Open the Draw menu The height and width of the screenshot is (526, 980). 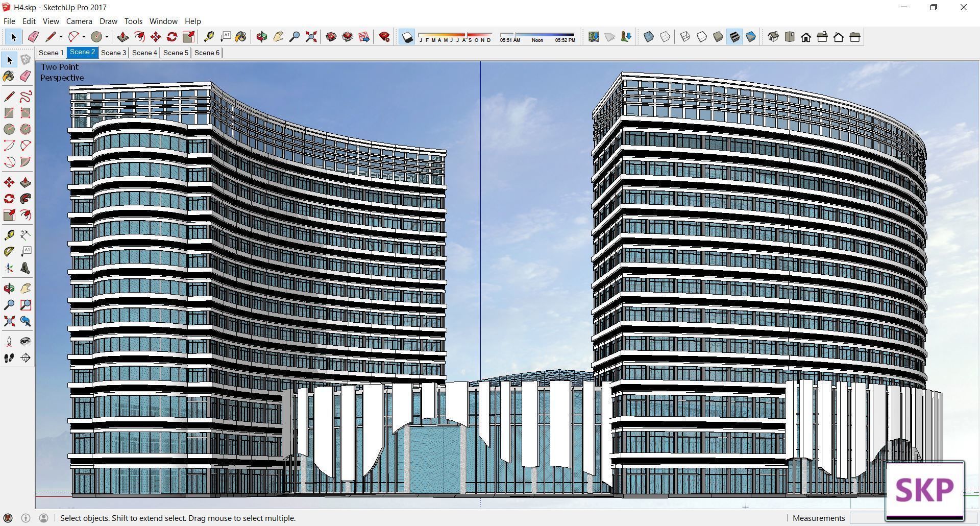pyautogui.click(x=108, y=21)
